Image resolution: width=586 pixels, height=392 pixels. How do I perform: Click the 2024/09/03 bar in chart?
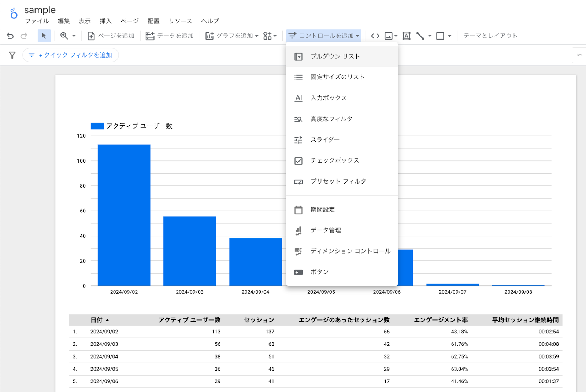(x=189, y=251)
